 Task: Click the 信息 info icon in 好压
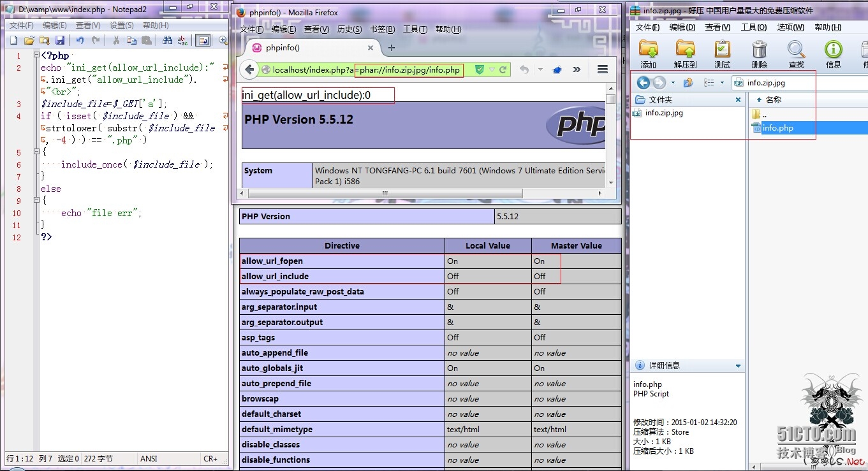[834, 54]
